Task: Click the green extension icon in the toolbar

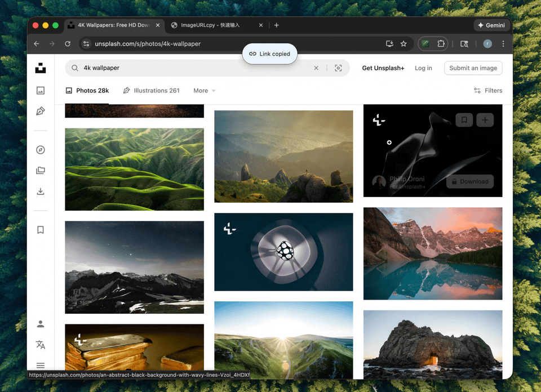Action: pos(425,44)
